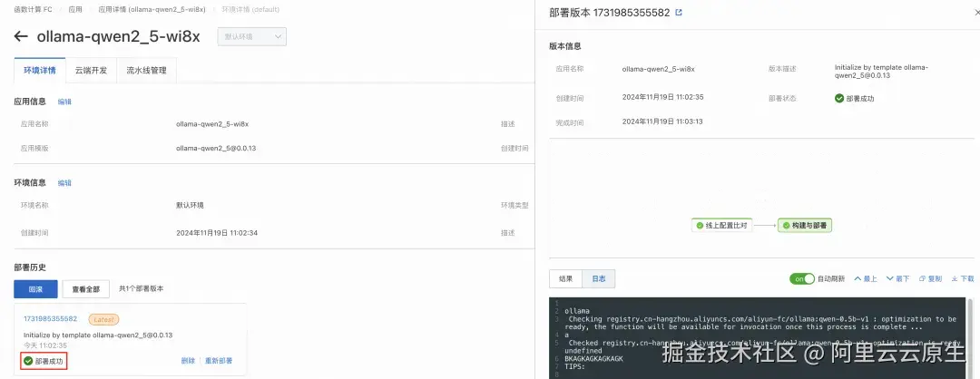980x379 pixels.
Task: Click 环境名称 value 默认环境
Action: point(190,205)
